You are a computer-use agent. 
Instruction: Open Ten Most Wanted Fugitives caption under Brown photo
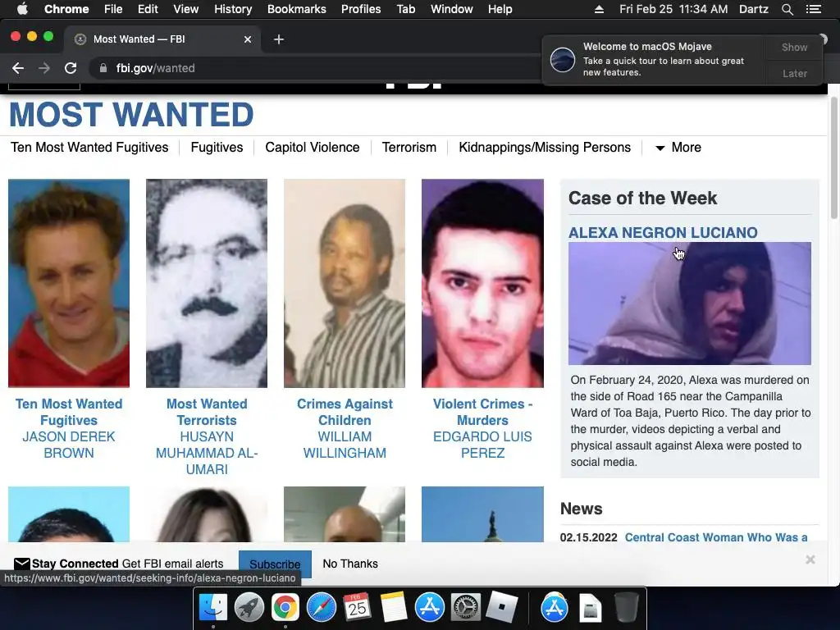[69, 412]
